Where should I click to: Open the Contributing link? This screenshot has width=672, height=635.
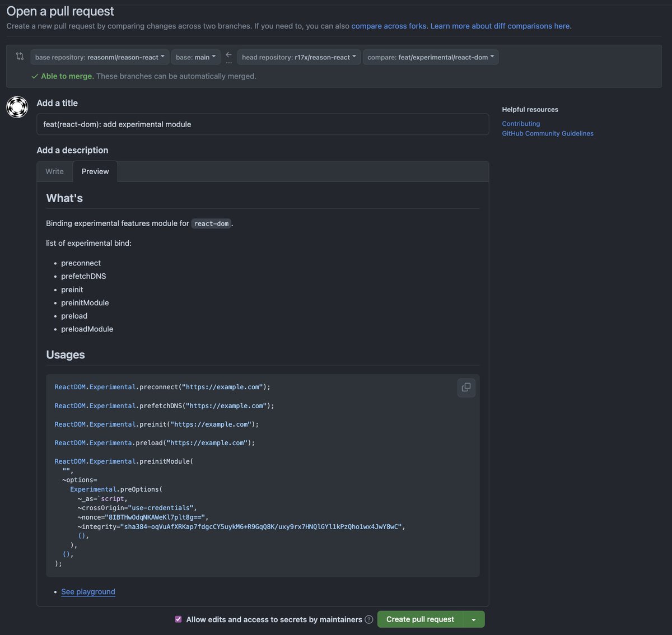(x=521, y=124)
